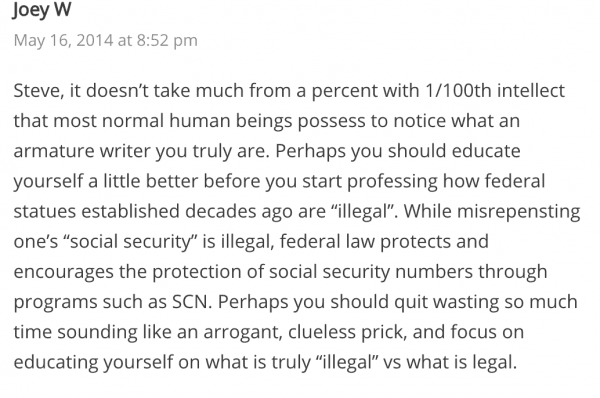The width and height of the screenshot is (600, 398).
Task: Open the May 16, 2014 comment permalink
Action: [x=106, y=40]
